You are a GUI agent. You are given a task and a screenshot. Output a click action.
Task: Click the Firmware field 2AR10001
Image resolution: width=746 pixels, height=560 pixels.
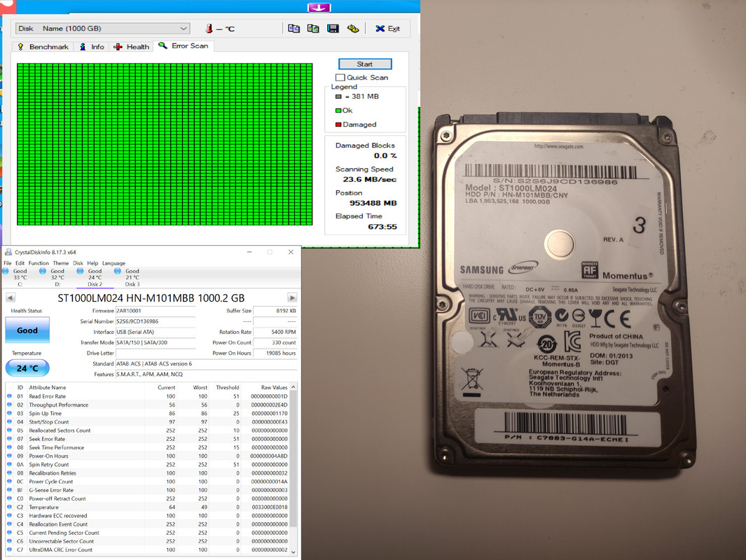[156, 311]
